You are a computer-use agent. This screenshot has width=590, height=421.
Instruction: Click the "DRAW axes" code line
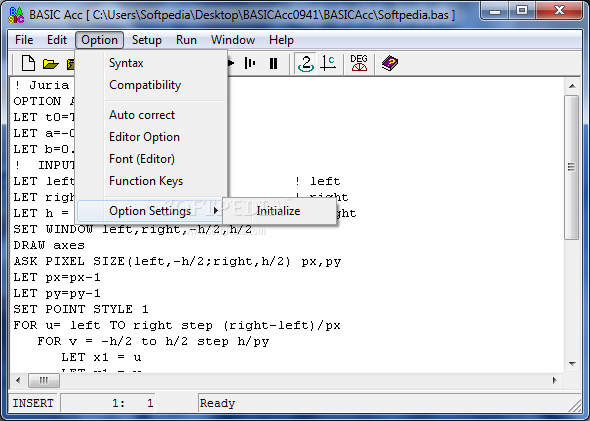click(49, 245)
